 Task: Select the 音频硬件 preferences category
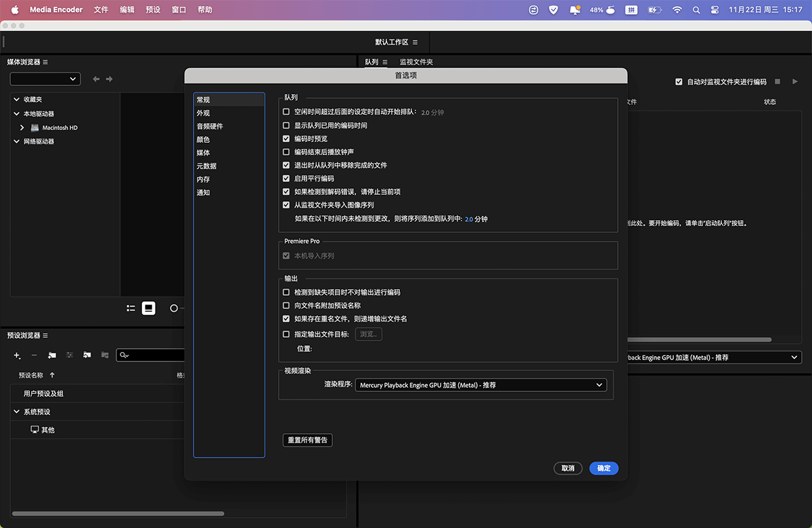(210, 126)
